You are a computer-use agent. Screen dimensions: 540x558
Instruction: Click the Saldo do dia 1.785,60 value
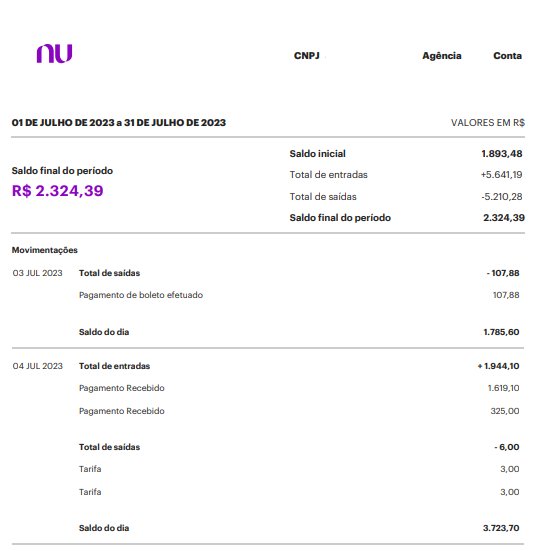click(x=501, y=332)
